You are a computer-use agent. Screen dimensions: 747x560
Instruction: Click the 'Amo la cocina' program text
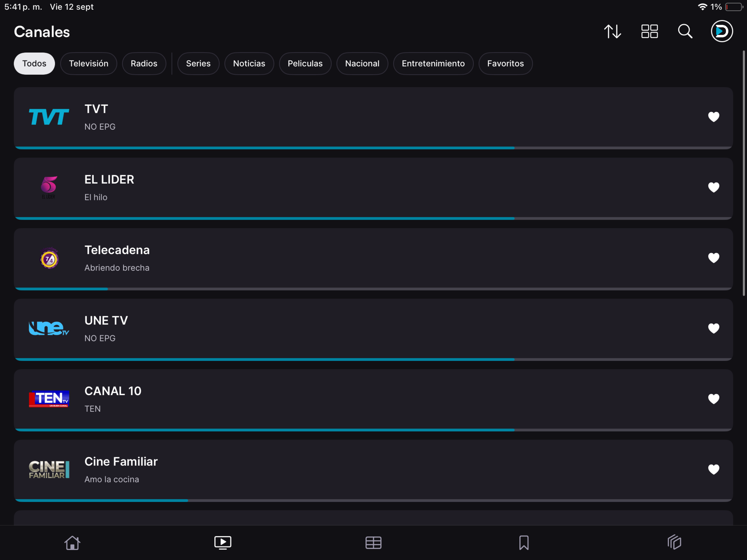[x=112, y=479]
